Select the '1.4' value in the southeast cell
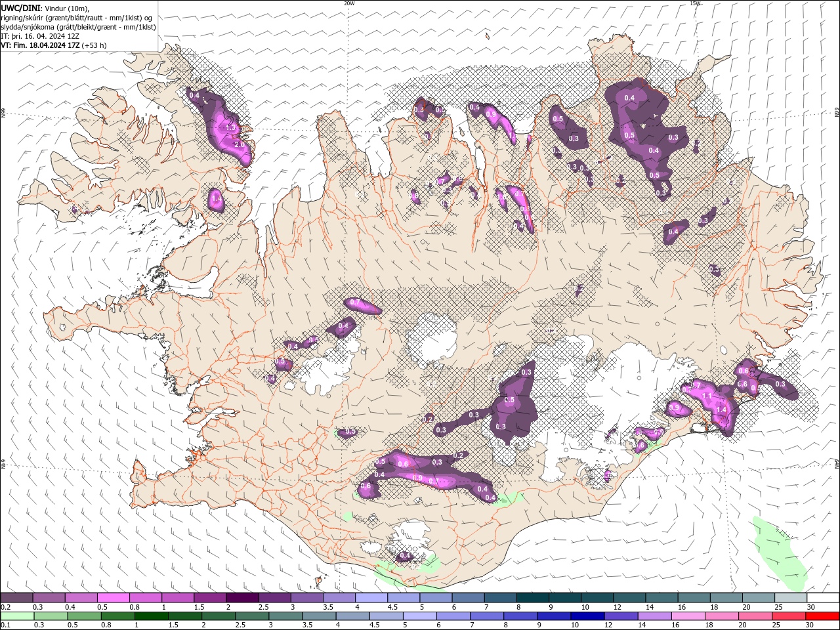 point(721,409)
